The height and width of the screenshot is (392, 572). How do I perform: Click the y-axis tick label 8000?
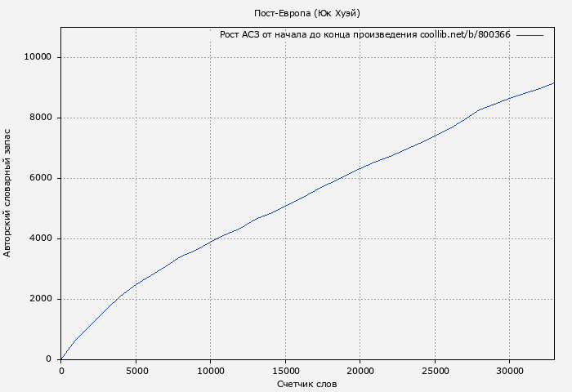41,118
